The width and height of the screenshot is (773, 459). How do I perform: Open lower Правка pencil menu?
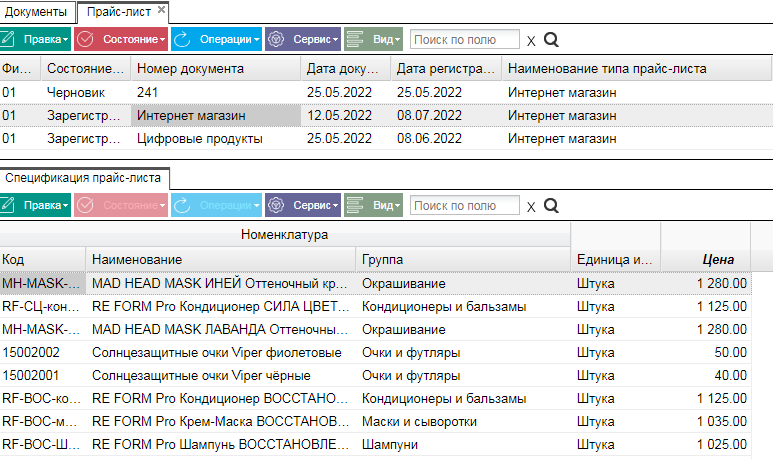click(x=35, y=205)
